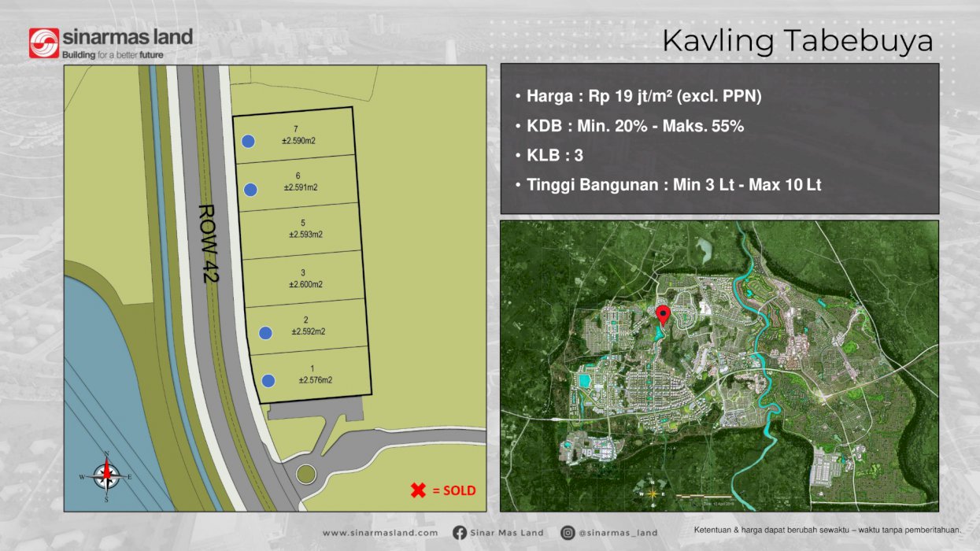980x551 pixels.
Task: Click the ROW 42 road label
Action: pyautogui.click(x=208, y=244)
